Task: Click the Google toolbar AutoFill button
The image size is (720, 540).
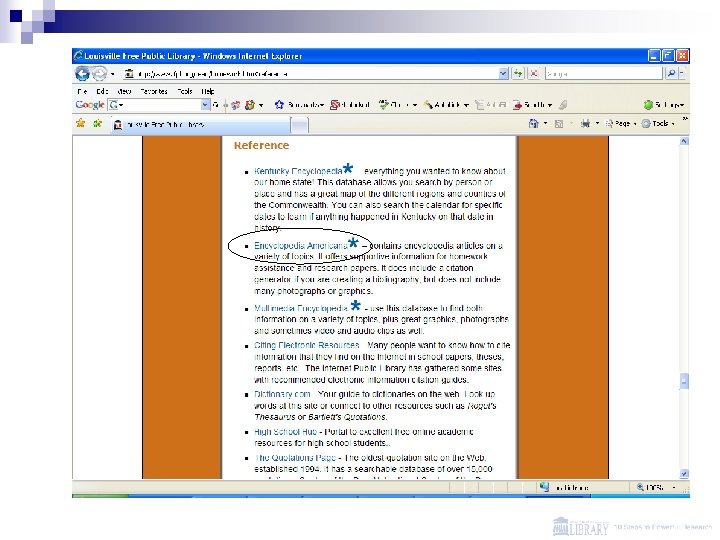Action: (x=490, y=105)
